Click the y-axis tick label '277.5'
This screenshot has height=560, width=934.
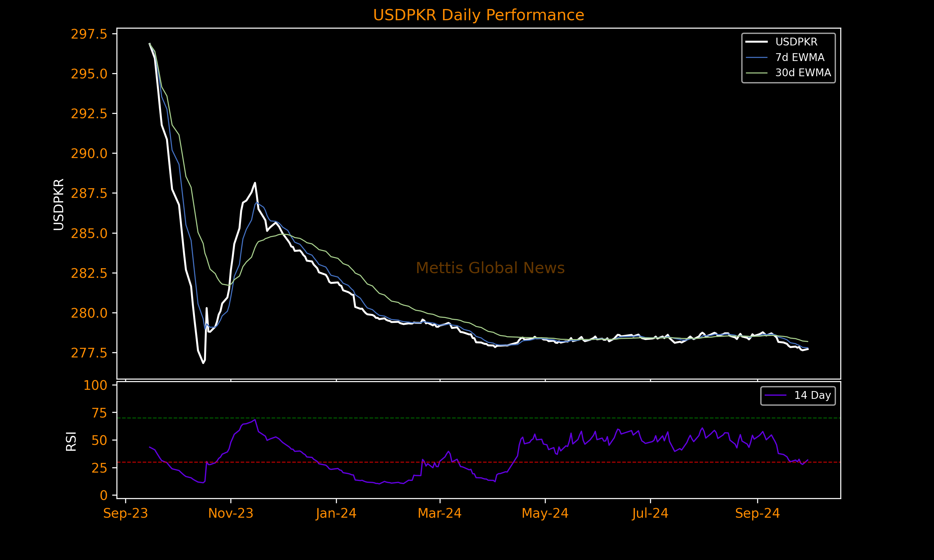[x=89, y=353]
